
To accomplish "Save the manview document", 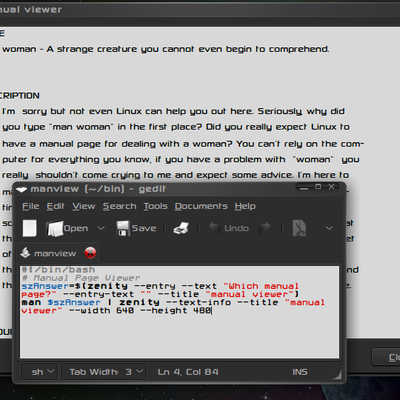I will pyautogui.click(x=136, y=228).
